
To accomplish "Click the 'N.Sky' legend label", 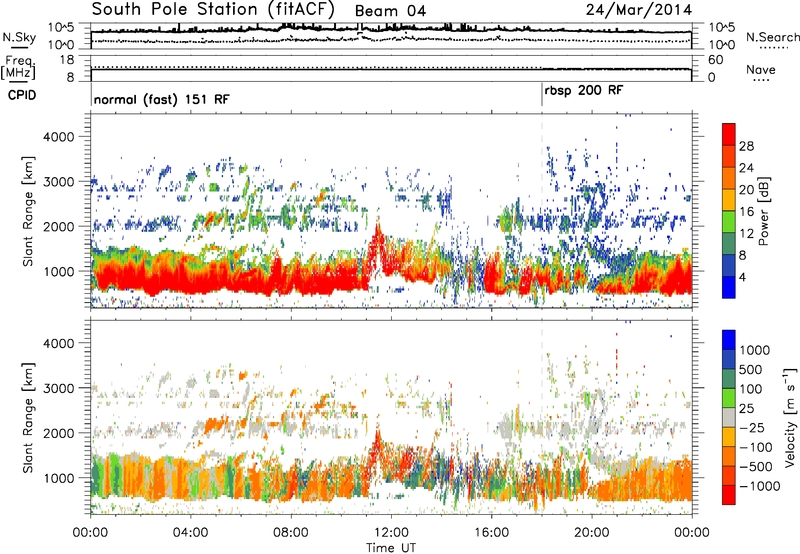I will pyautogui.click(x=19, y=37).
